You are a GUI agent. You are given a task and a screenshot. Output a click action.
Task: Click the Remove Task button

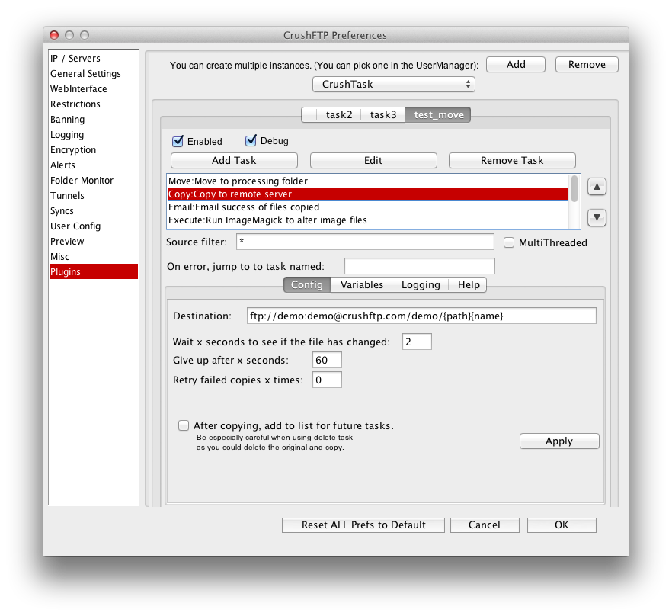click(x=512, y=160)
